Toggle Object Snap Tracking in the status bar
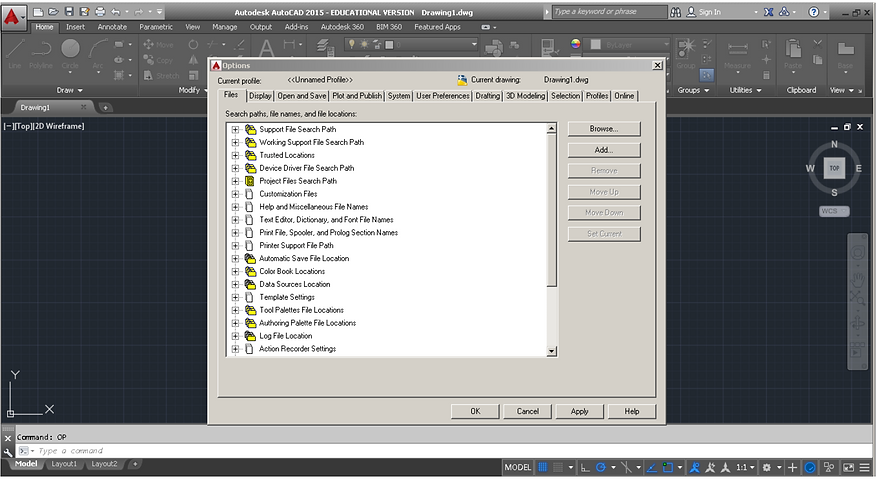Viewport: 876px width, 480px height. click(651, 467)
